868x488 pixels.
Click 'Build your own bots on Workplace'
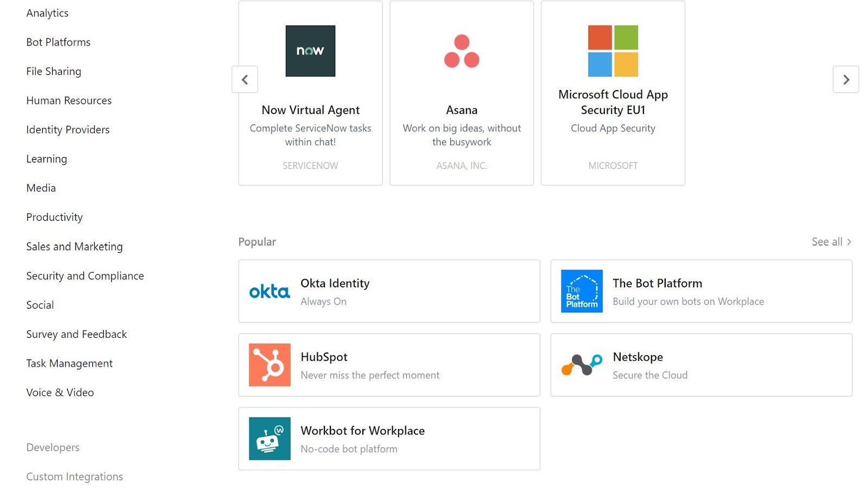(688, 301)
